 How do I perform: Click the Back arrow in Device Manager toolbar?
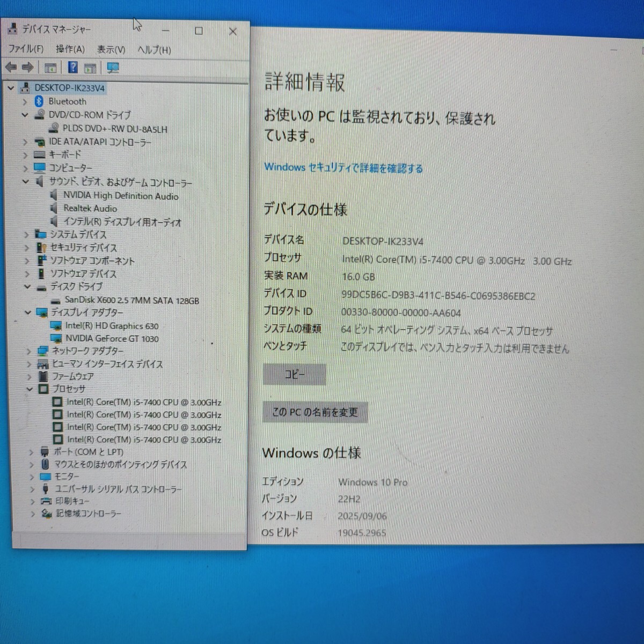coord(11,68)
